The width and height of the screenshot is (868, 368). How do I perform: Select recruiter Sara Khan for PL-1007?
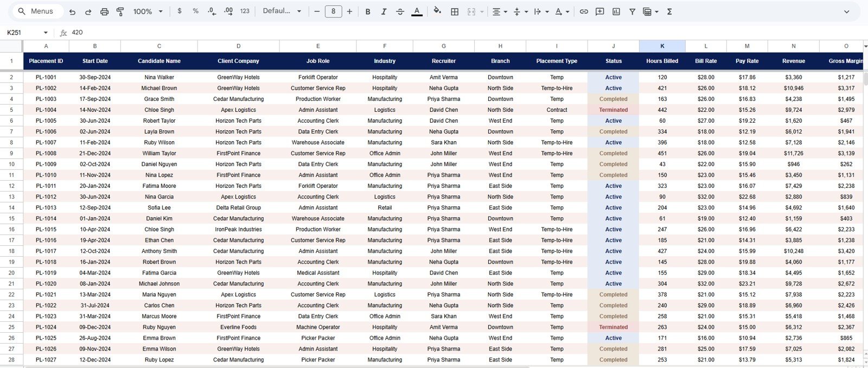(x=444, y=142)
